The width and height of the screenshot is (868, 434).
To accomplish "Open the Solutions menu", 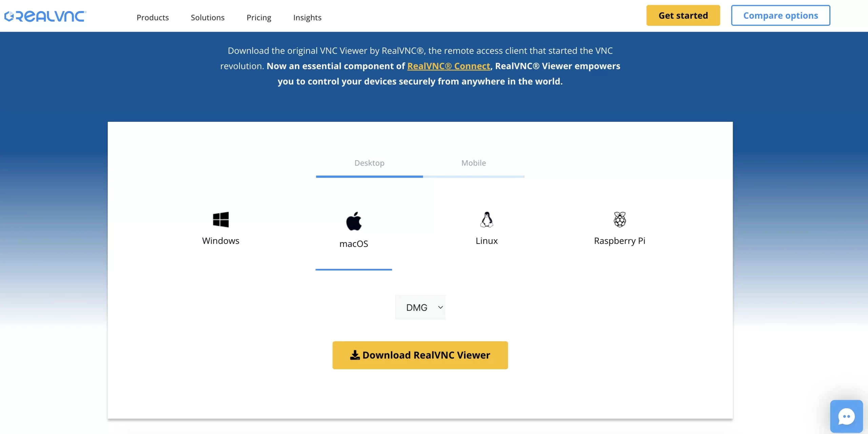I will click(208, 17).
